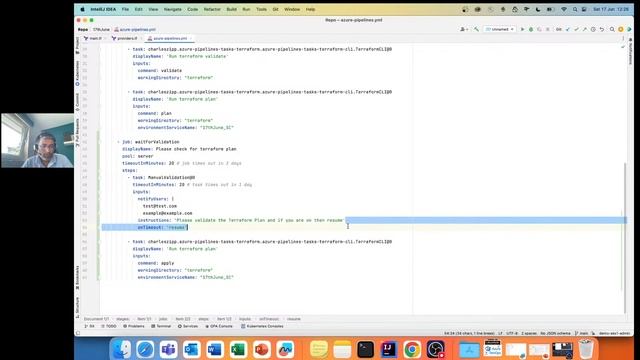The height and width of the screenshot is (360, 640).
Task: Open the Terminal app in Dock
Action: tap(365, 349)
